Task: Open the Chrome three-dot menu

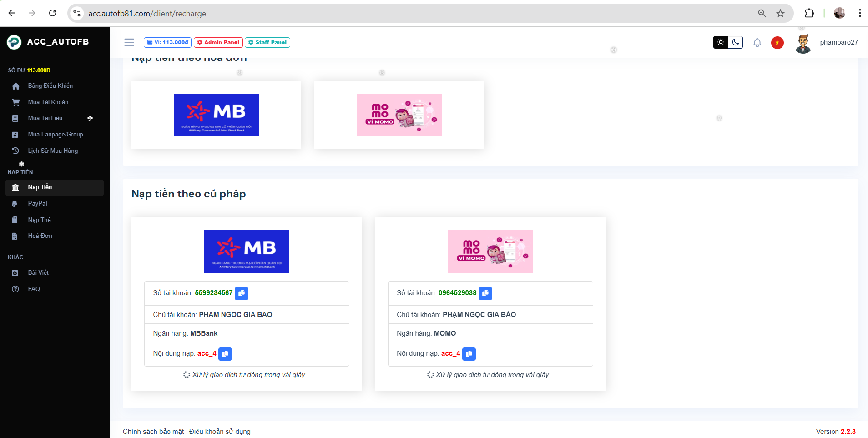Action: tap(860, 13)
